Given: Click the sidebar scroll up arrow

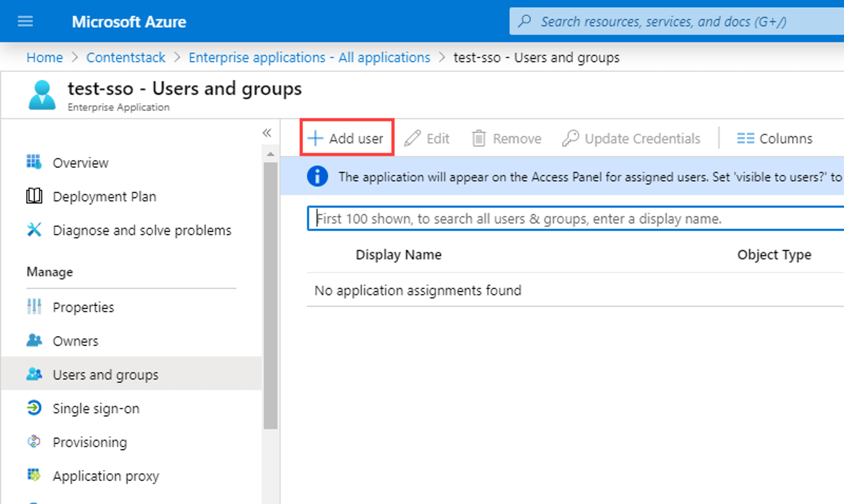Looking at the screenshot, I should point(271,154).
